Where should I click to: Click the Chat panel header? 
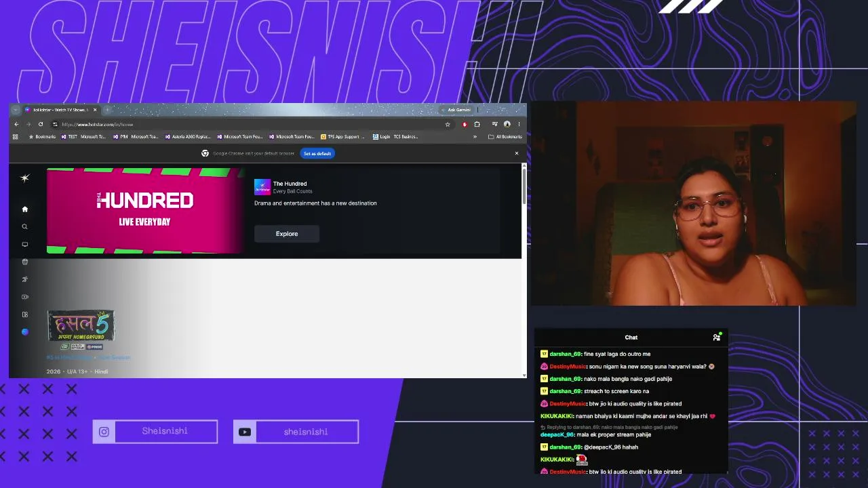[x=631, y=337]
